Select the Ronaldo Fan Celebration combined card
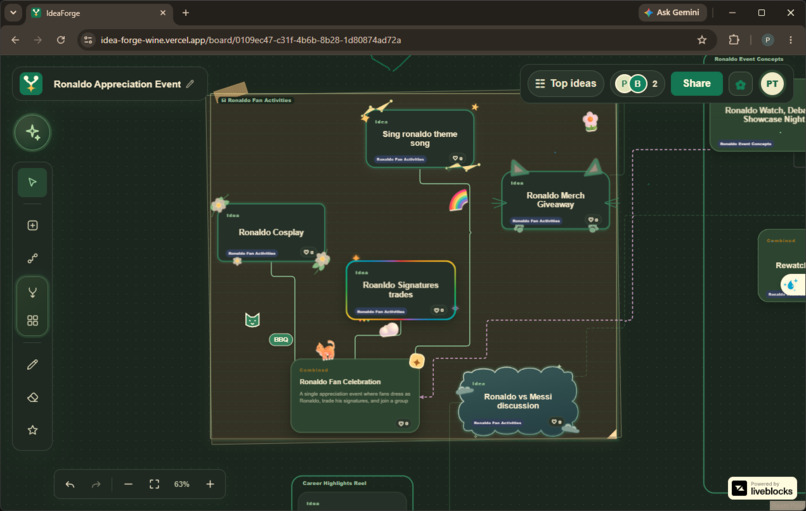806x511 pixels. tap(355, 395)
